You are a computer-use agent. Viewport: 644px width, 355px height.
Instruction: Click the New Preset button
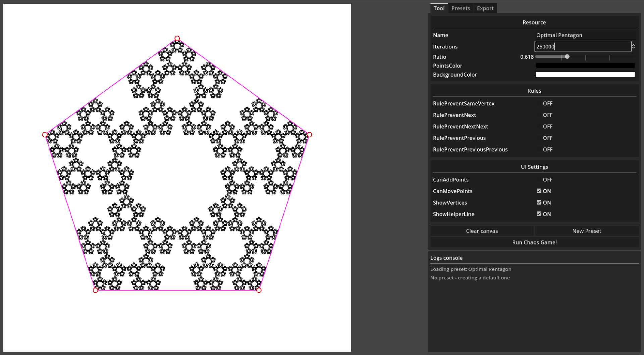[x=587, y=231]
